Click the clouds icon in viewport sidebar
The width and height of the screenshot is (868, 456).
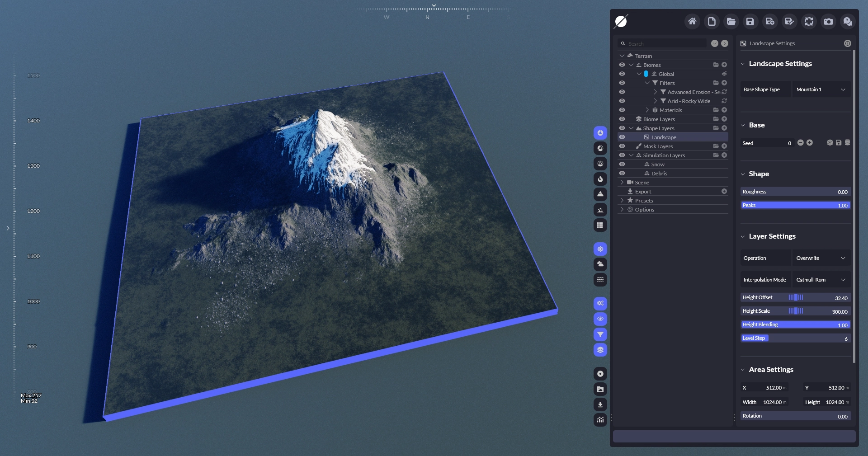click(600, 264)
